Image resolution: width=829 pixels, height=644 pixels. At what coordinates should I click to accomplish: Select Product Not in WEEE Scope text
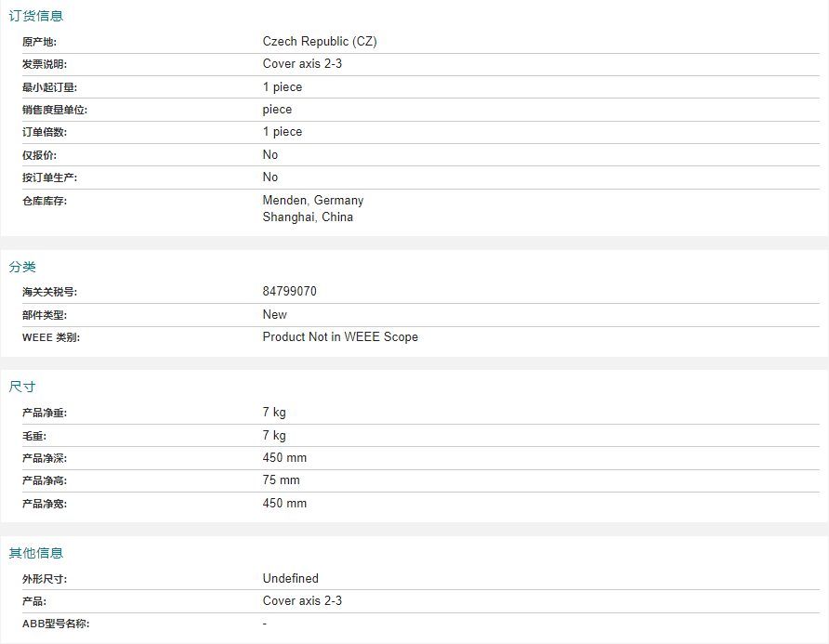pyautogui.click(x=340, y=336)
